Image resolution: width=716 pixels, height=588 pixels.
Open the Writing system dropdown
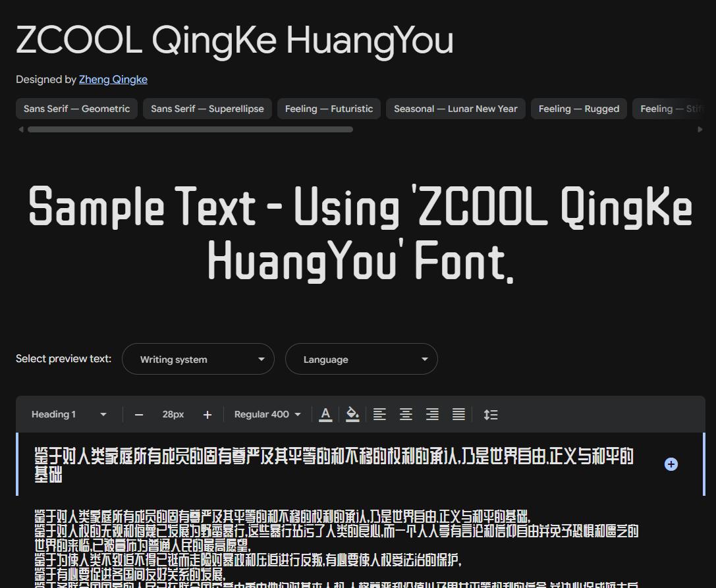click(198, 359)
